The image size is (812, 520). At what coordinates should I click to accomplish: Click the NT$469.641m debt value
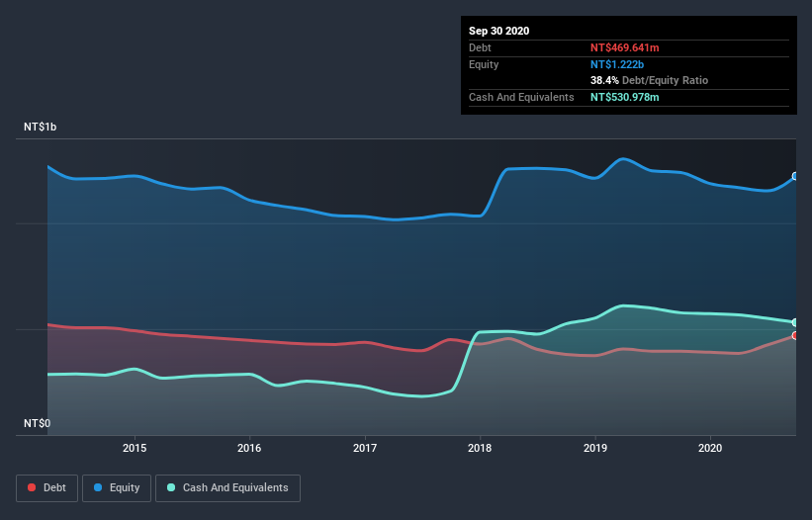point(624,47)
